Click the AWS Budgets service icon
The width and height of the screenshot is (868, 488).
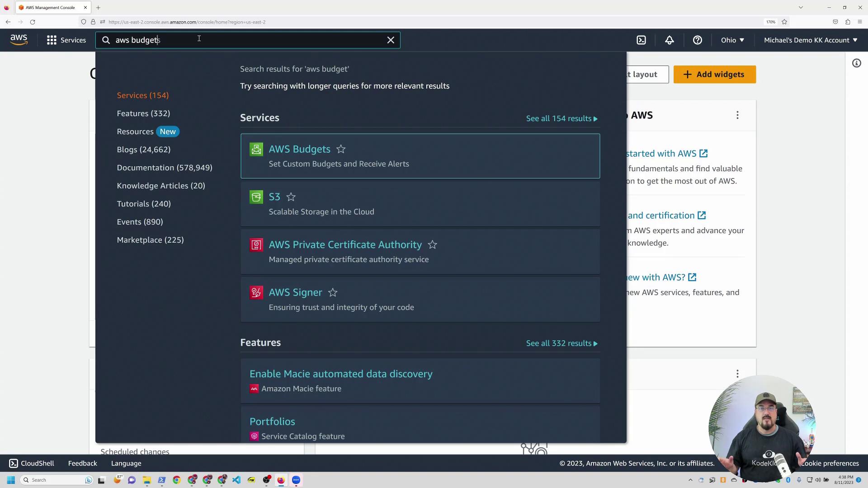coord(256,150)
